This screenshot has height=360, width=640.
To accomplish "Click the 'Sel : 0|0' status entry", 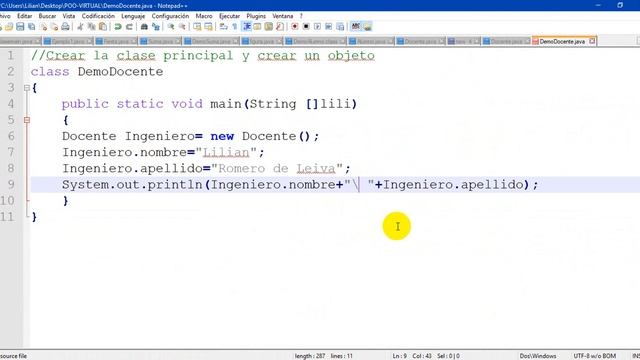I will (x=448, y=356).
